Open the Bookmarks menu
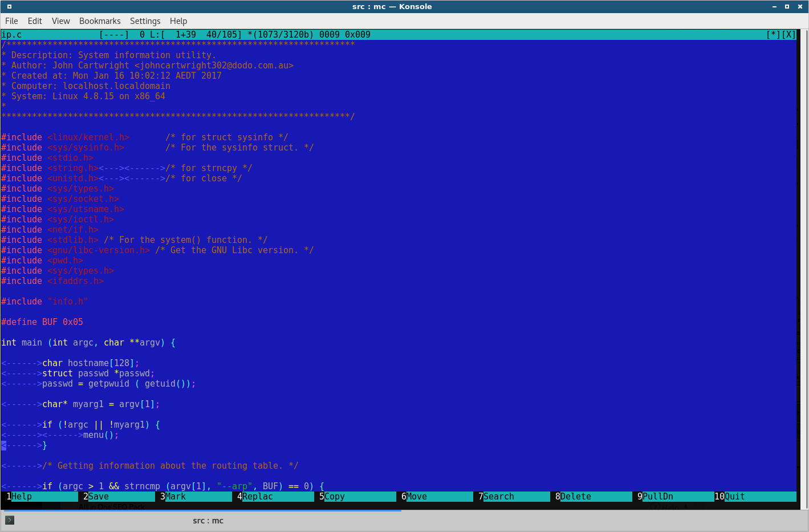This screenshot has height=532, width=809. tap(100, 21)
